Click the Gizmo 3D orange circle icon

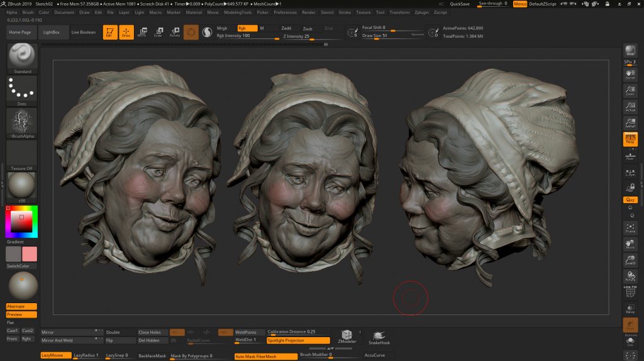click(191, 32)
